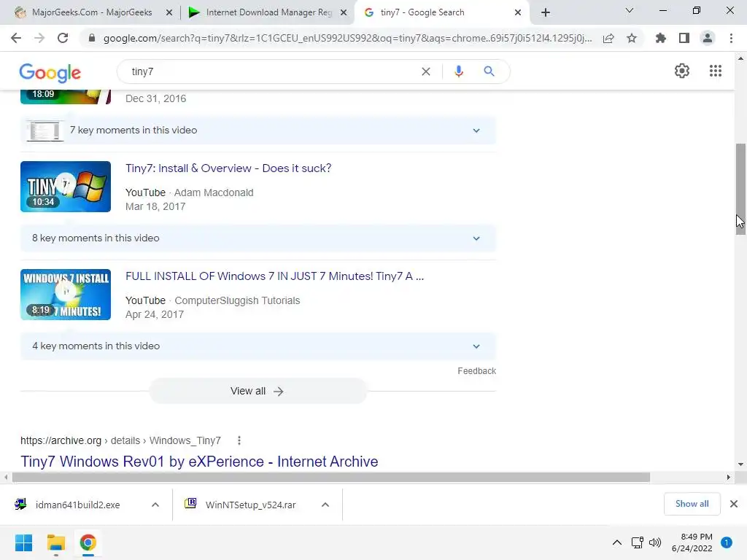This screenshot has width=747, height=560.
Task: Play the 18:09 video thumbnail
Action: [x=66, y=97]
